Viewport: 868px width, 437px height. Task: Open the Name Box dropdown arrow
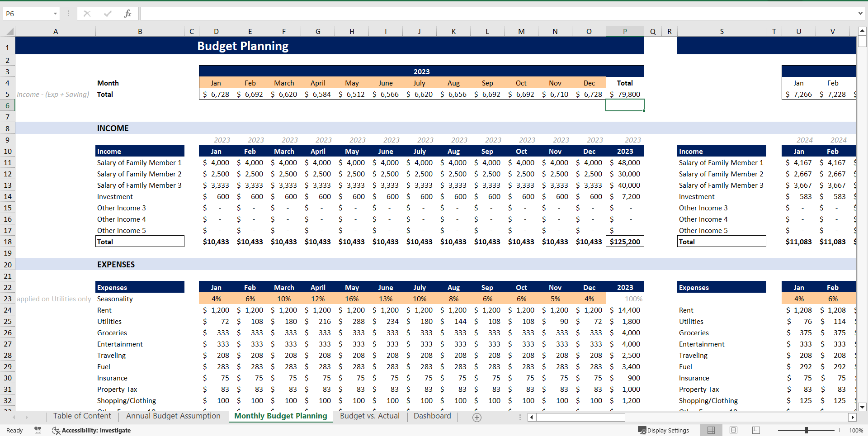pyautogui.click(x=55, y=14)
